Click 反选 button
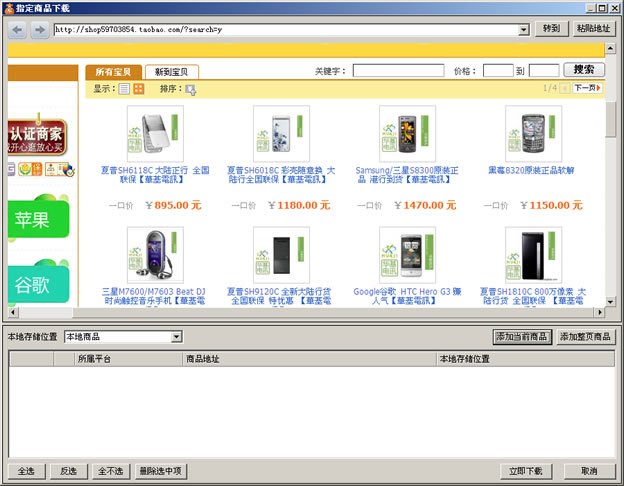The width and height of the screenshot is (624, 486). point(68,471)
